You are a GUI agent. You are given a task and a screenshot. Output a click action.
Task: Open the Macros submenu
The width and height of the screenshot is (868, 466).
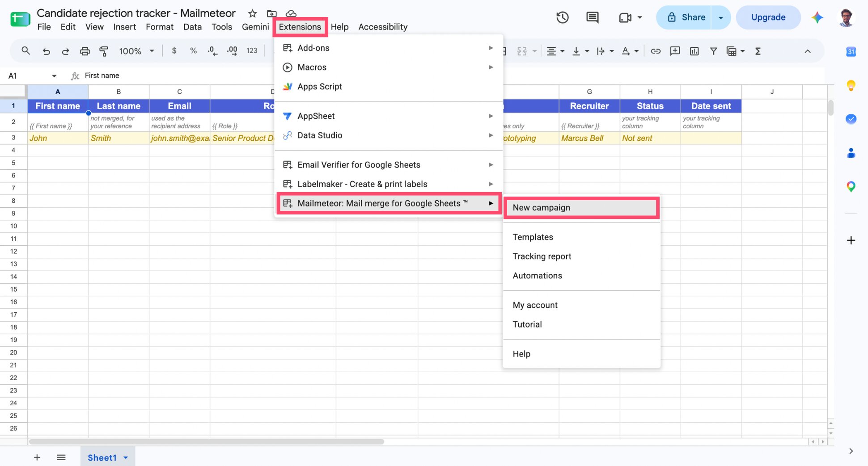click(x=389, y=67)
